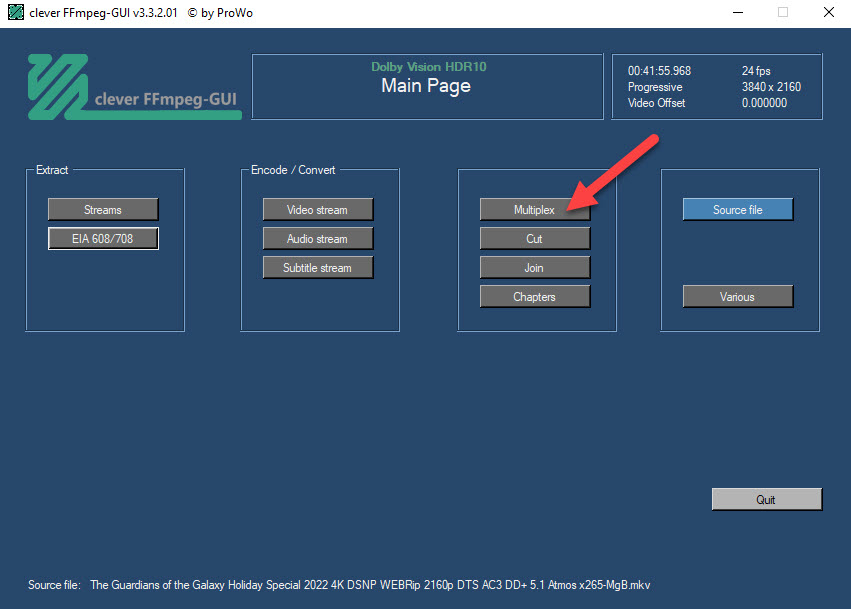Minimize the FFmpeg-GUI window
Viewport: 851px width, 609px height.
pos(738,12)
